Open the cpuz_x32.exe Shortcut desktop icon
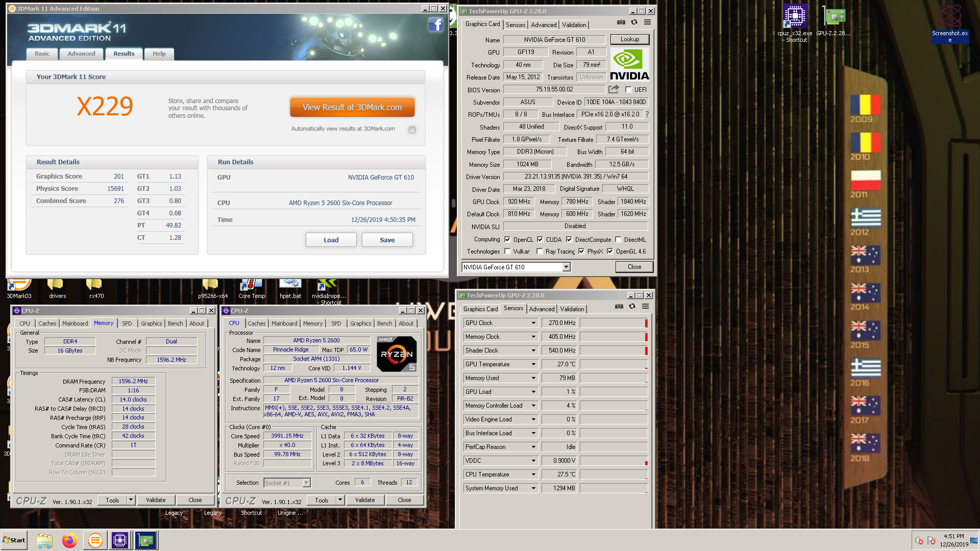This screenshot has width=980, height=551. (795, 23)
